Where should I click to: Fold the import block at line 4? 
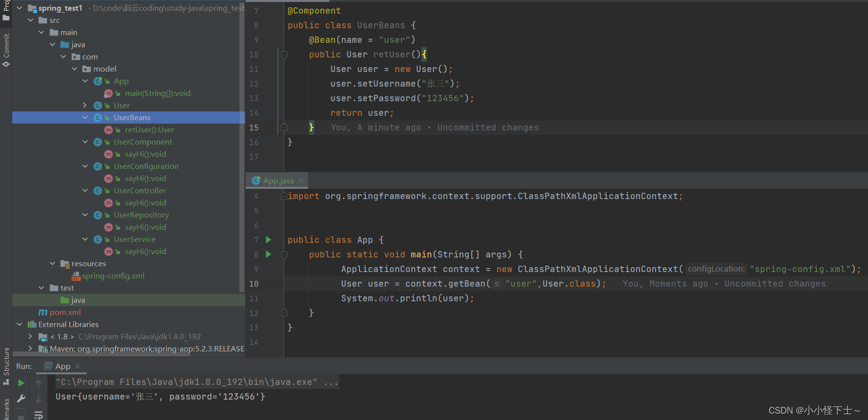(x=284, y=196)
